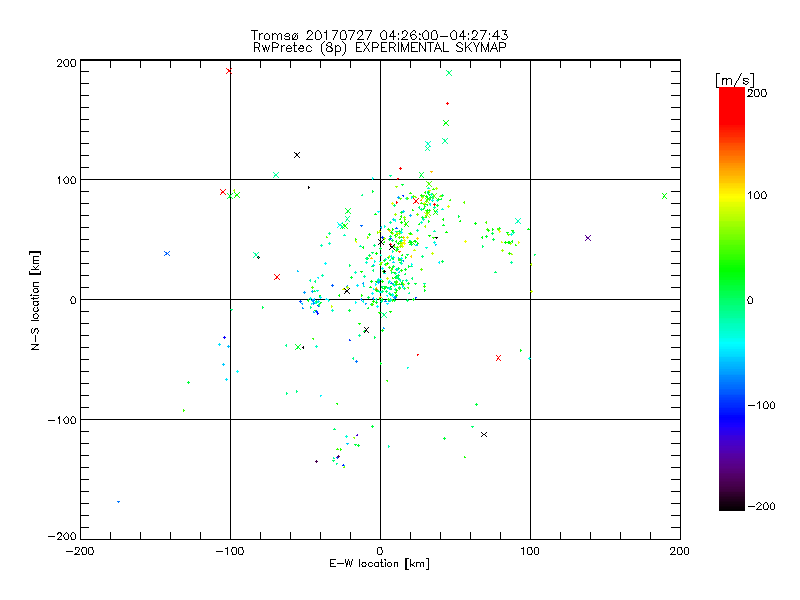Click the "N-S location [km]" axis label
The image size is (800, 600).
tap(35, 300)
